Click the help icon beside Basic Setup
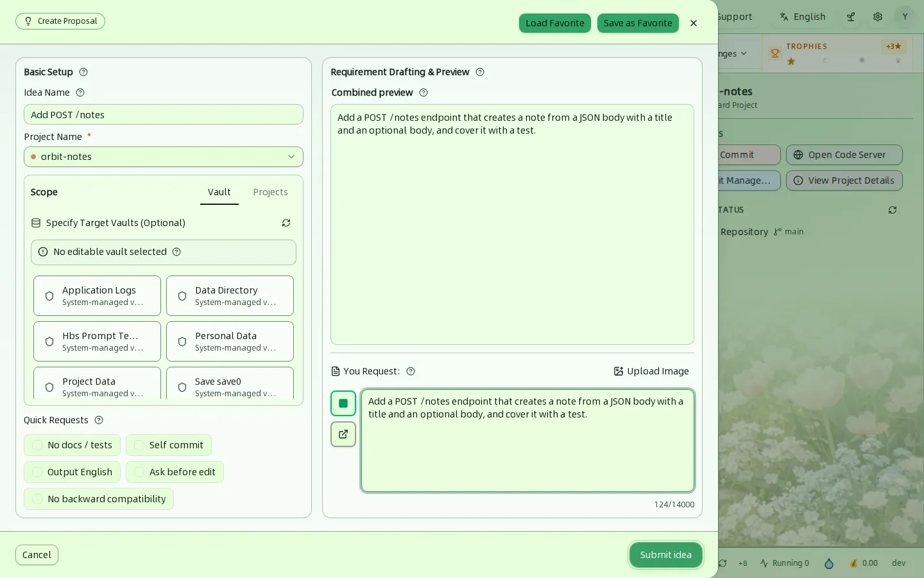 pos(83,72)
